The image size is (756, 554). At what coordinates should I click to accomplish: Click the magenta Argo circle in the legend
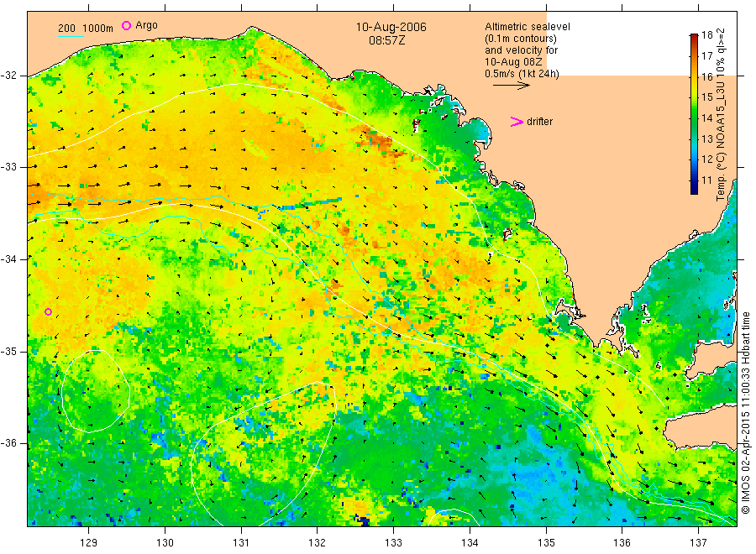(x=126, y=25)
